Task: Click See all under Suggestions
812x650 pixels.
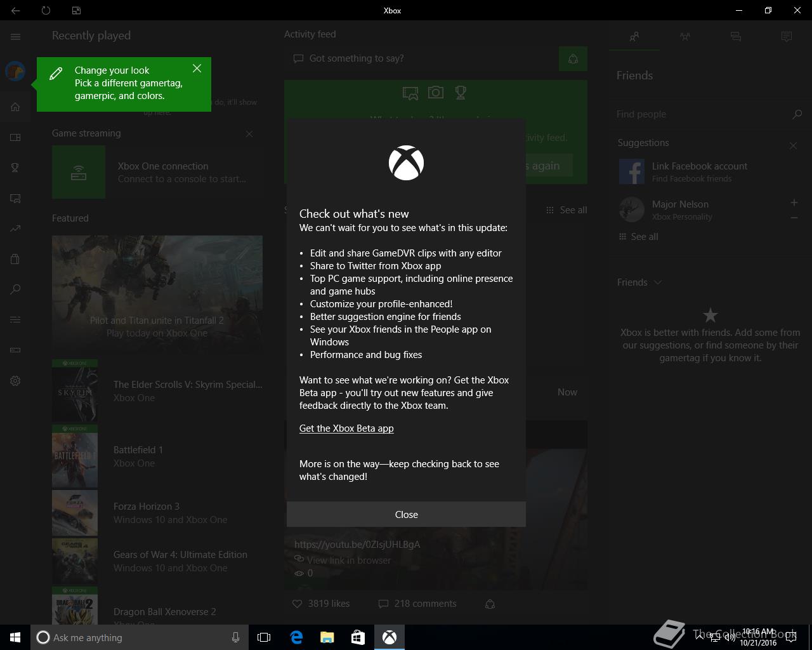Action: [x=638, y=237]
